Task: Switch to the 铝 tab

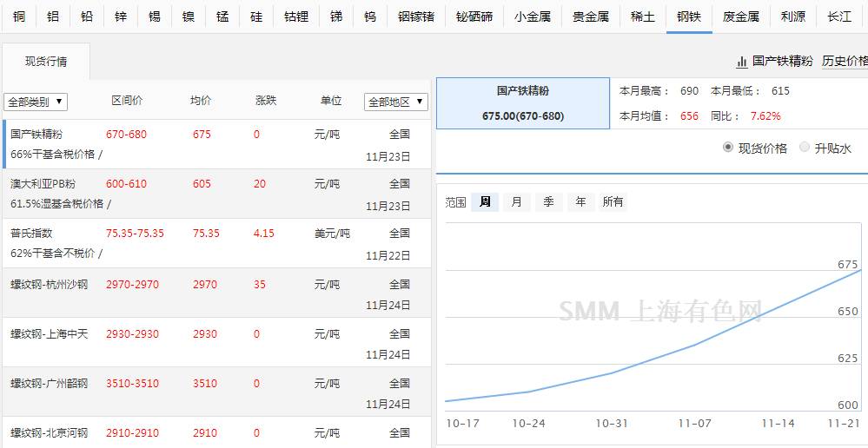Action: tap(53, 16)
